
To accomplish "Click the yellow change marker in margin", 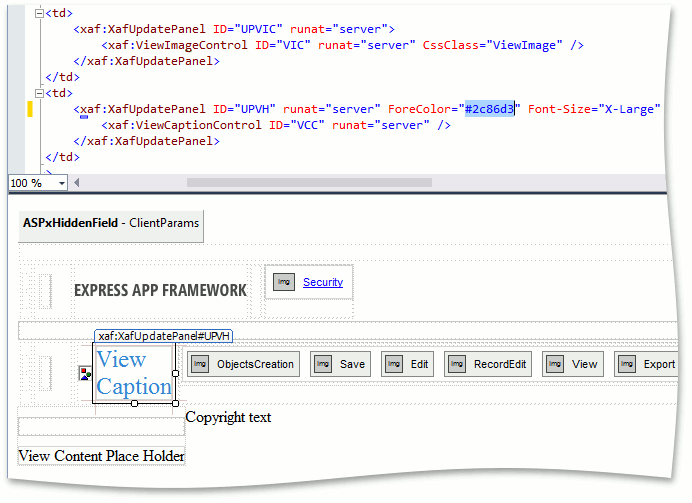I will point(30,109).
